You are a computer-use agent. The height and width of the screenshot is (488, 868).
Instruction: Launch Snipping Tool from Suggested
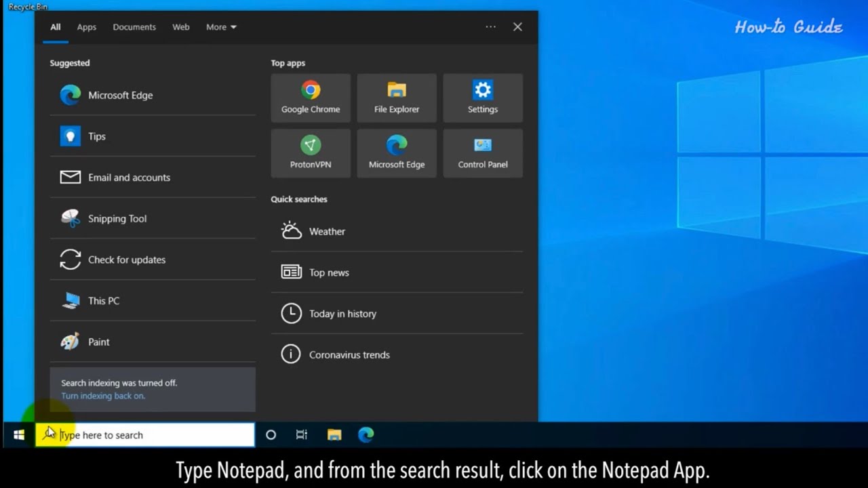(x=153, y=218)
